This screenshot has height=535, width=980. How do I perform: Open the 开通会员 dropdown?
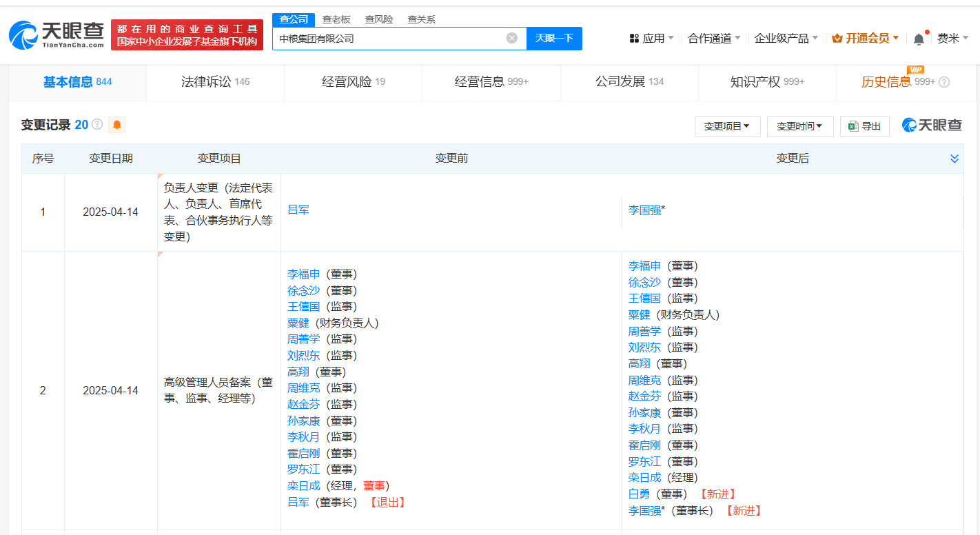866,39
